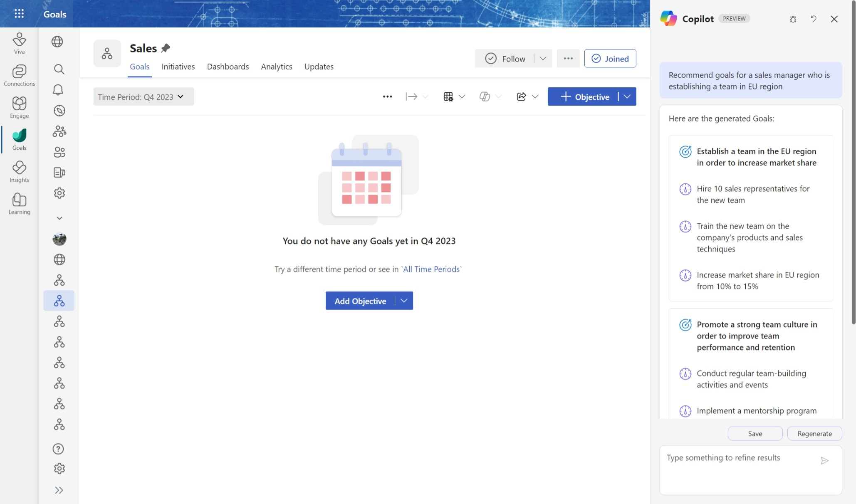Viewport: 856px width, 504px height.
Task: Switch to the Initiatives tab
Action: click(178, 66)
